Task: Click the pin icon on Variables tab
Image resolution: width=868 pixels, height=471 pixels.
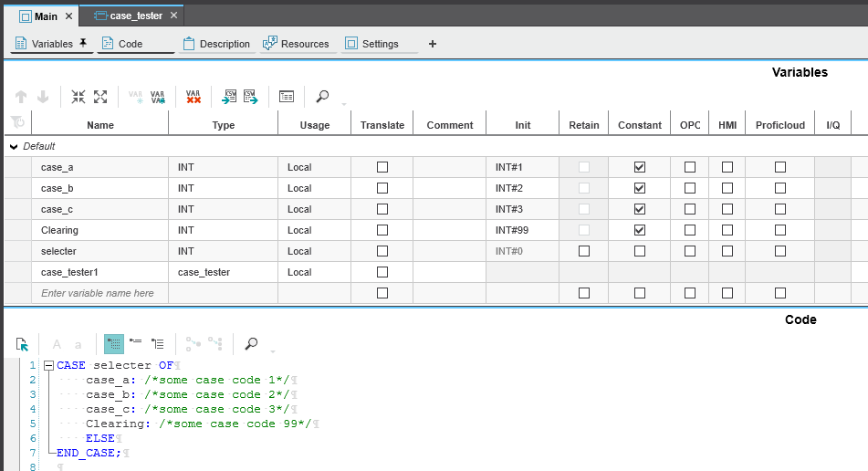Action: (x=83, y=43)
